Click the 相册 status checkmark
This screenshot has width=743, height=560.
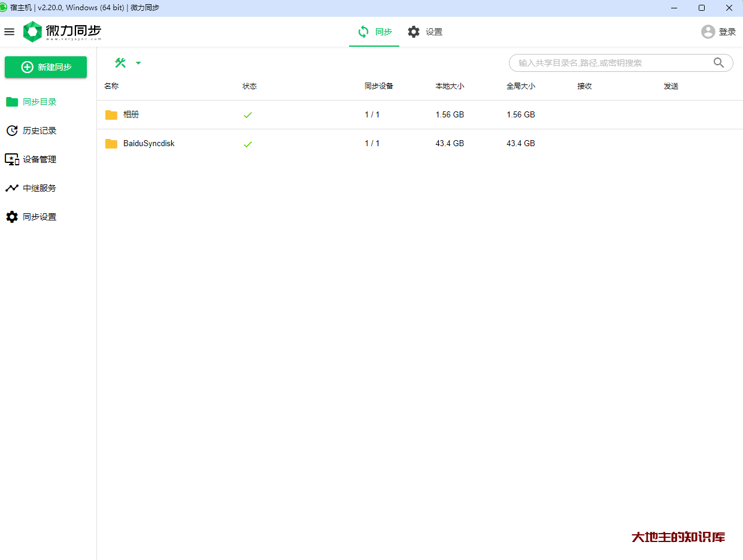pos(248,115)
